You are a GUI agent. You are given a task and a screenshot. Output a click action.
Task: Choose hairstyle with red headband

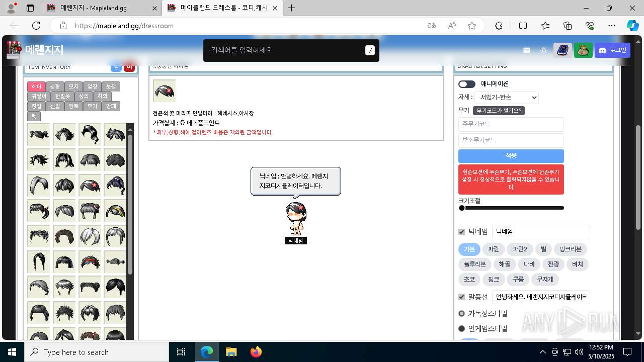90,262
